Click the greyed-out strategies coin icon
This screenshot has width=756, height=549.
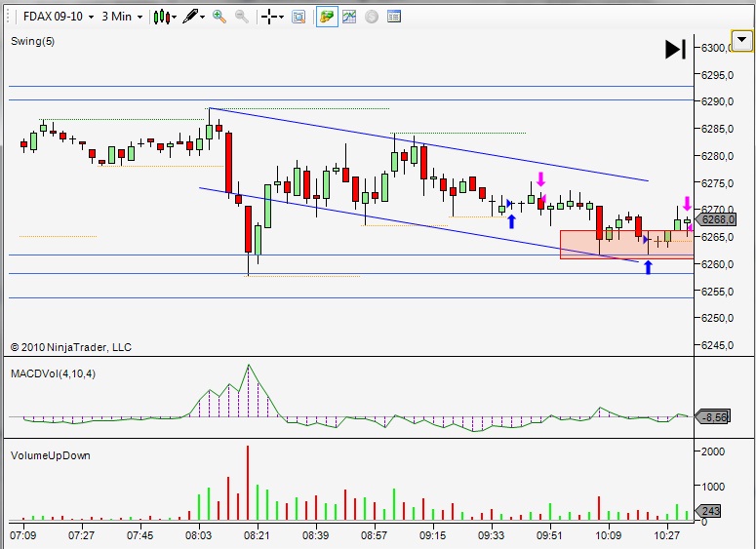coord(372,17)
